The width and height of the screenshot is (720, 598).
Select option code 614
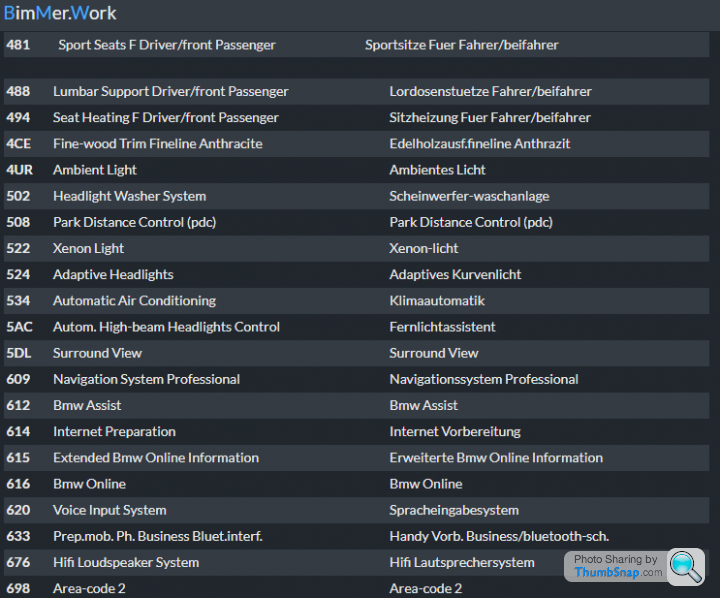tap(18, 432)
